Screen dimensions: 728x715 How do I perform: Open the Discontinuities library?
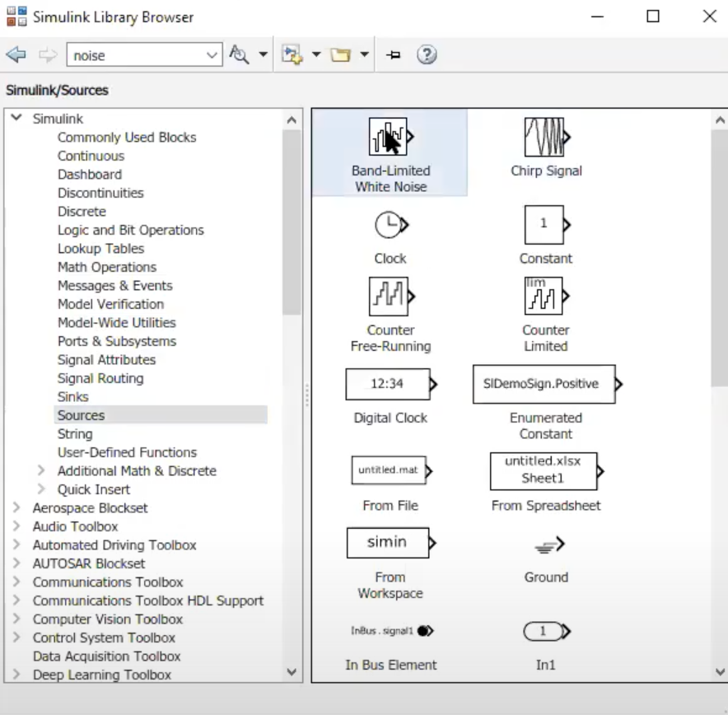click(x=100, y=193)
